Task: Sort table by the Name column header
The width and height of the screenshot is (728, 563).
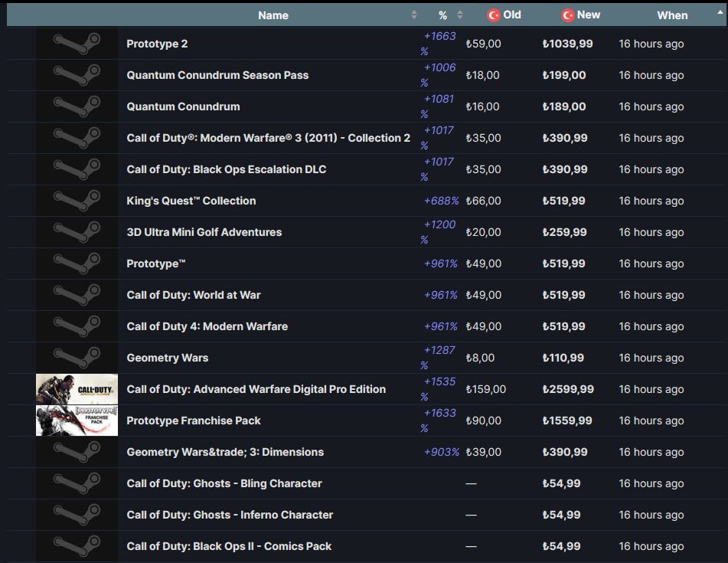Action: pos(273,15)
